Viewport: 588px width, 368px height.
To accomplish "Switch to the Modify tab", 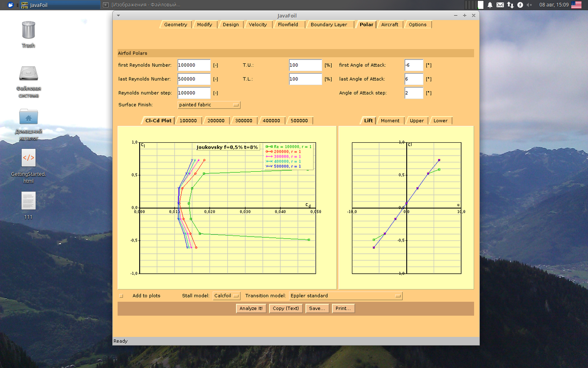I will coord(204,25).
